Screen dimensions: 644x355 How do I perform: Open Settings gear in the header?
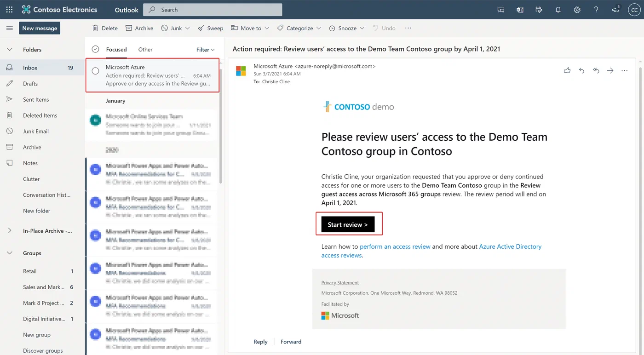(577, 10)
